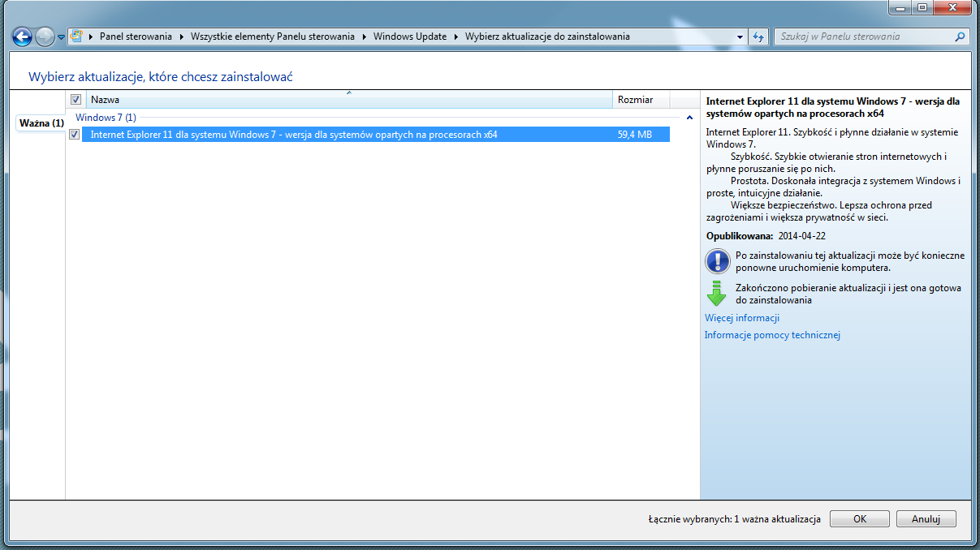
Task: Open the 'Informacje pomocy technicznej' link
Action: (x=772, y=335)
